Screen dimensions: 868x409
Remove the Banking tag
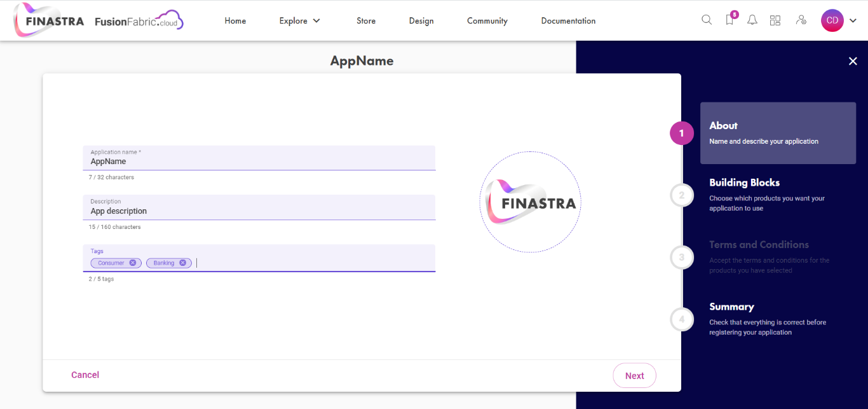click(x=182, y=263)
